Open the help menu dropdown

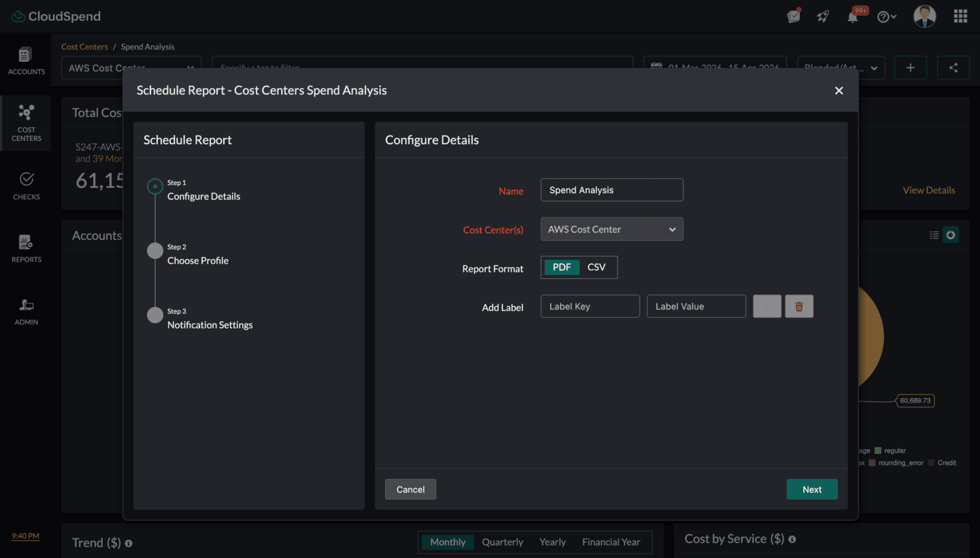[886, 17]
